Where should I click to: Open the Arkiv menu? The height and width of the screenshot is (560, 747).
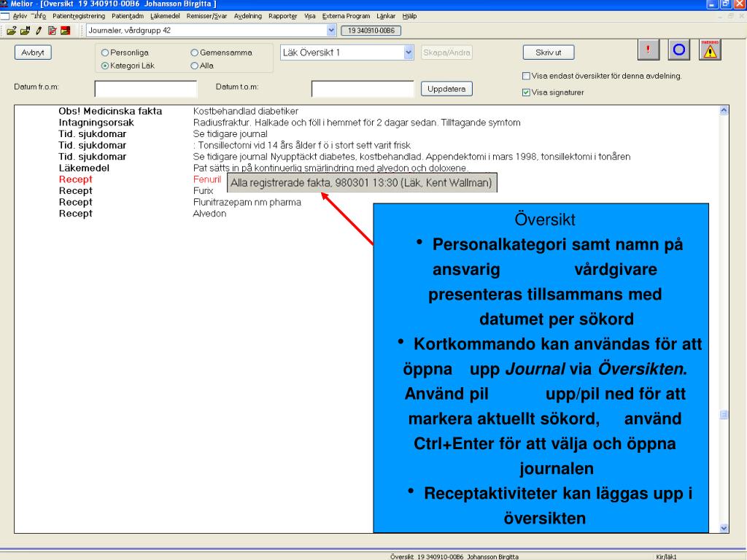pyautogui.click(x=20, y=16)
